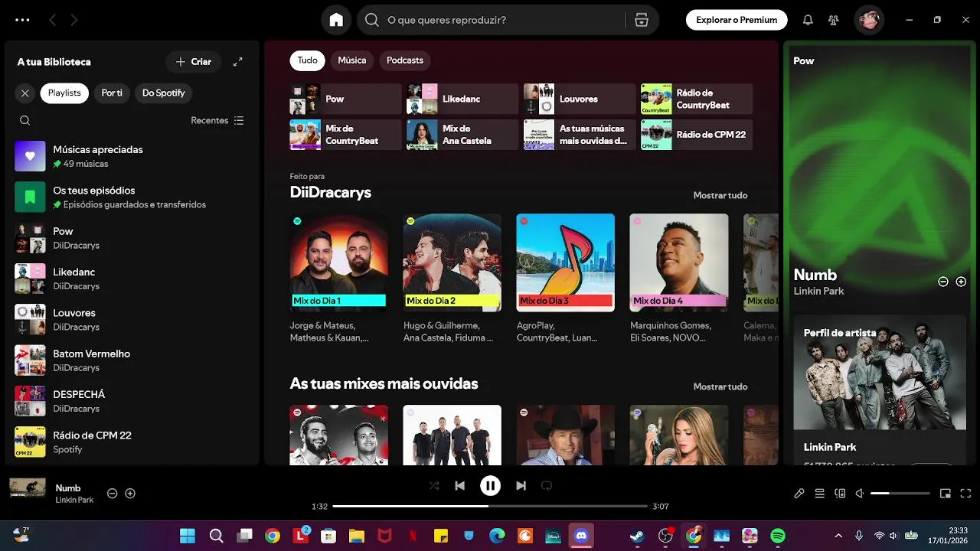Screen dimensions: 980x551
Task: Open the user profile avatar menu
Action: (x=869, y=20)
